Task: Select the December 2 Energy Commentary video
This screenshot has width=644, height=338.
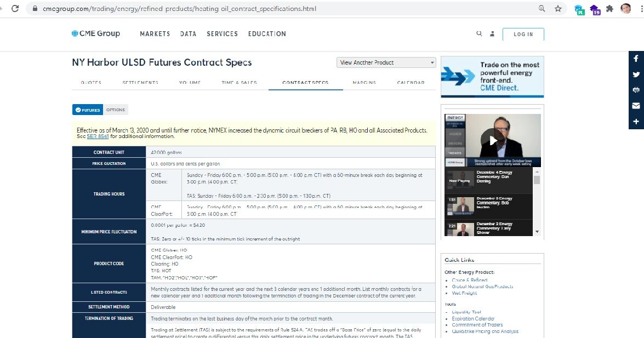Action: pyautogui.click(x=489, y=228)
